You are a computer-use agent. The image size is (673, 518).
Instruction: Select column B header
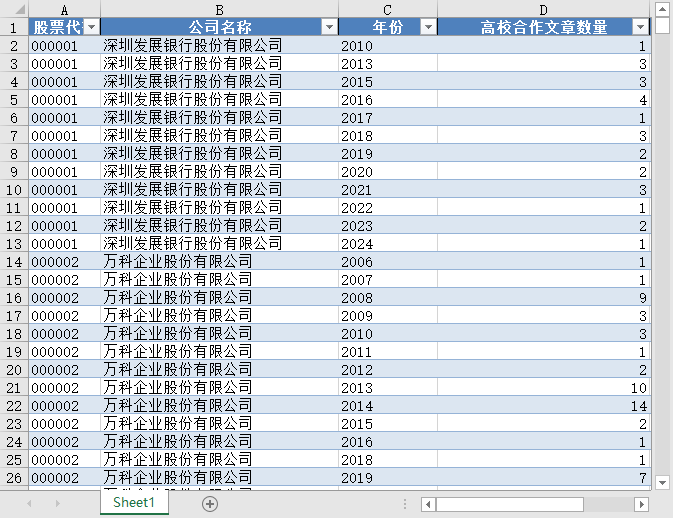(x=219, y=9)
